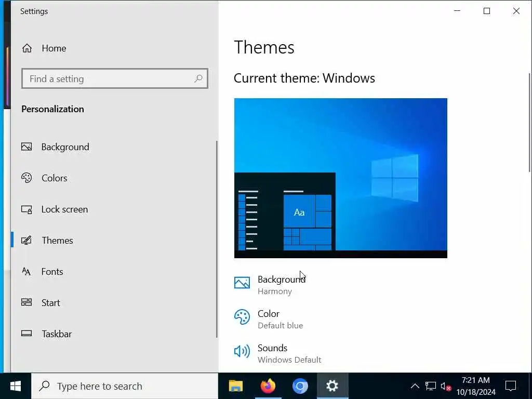Click the picture icon beside Background Harmony
Viewport: 532px width, 399px height.
pos(242,283)
